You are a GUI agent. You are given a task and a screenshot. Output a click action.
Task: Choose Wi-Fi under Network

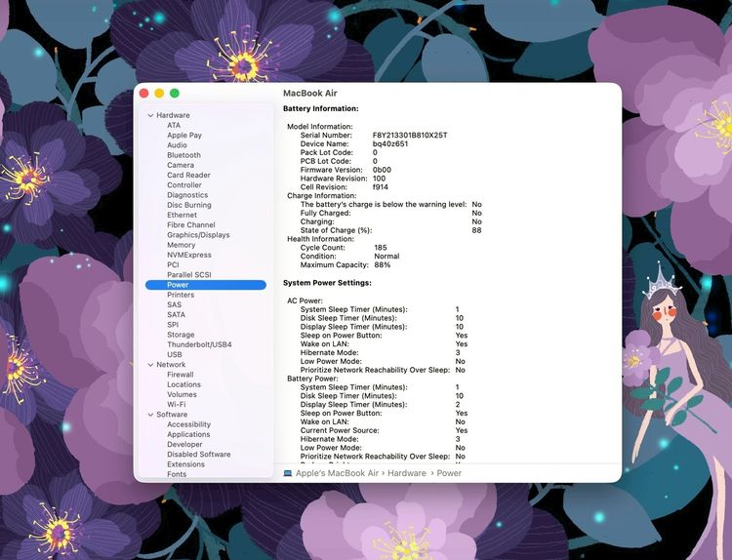[x=176, y=404]
